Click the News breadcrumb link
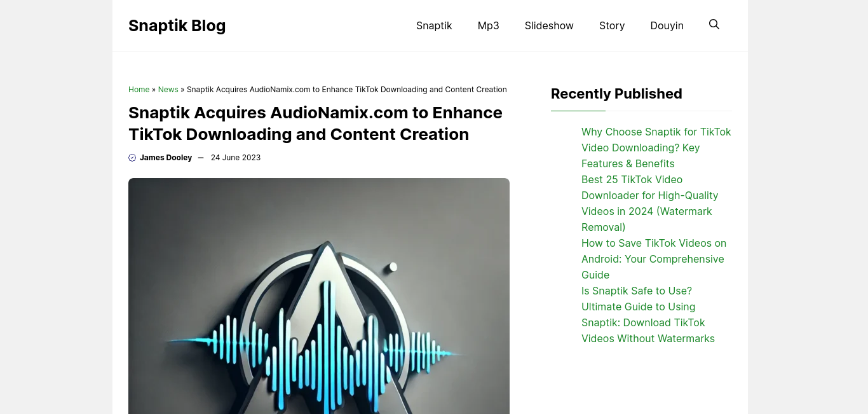 tap(168, 90)
